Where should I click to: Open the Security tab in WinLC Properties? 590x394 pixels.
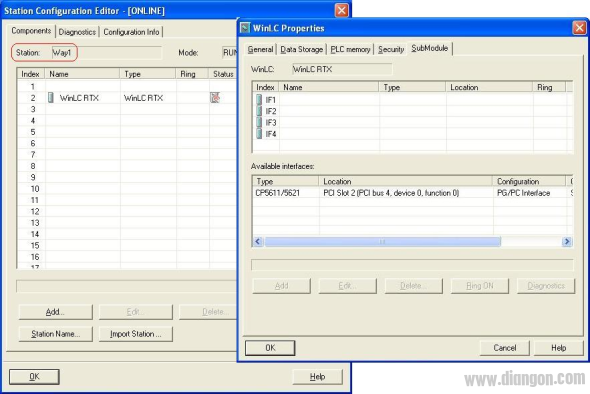click(x=391, y=49)
